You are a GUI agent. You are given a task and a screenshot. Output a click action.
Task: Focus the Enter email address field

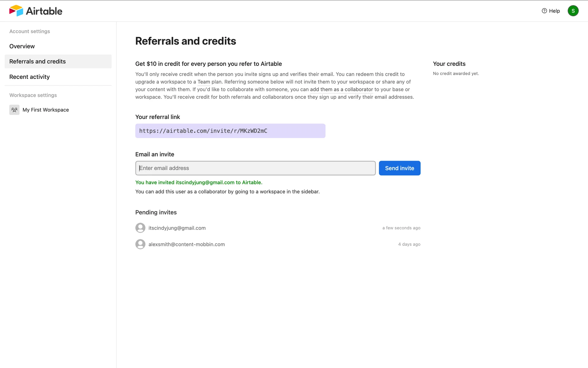pos(255,168)
